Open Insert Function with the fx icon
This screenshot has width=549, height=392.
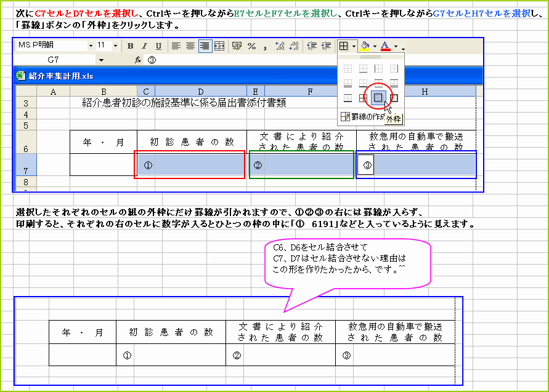[x=137, y=61]
